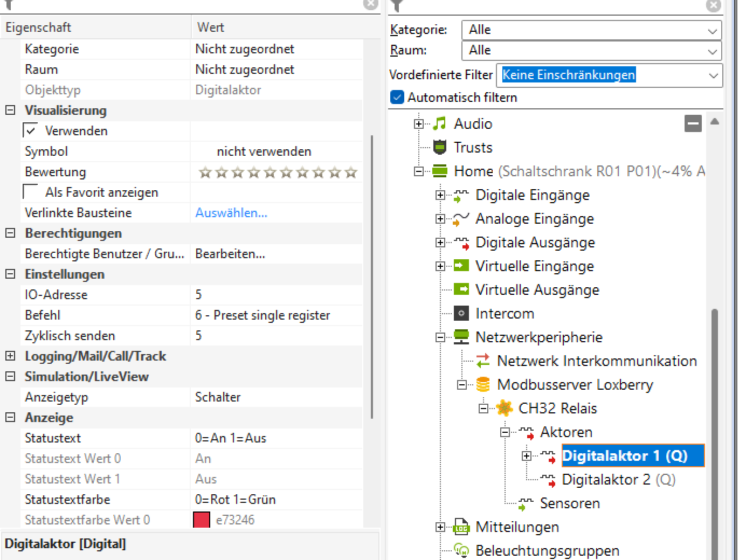The width and height of the screenshot is (739, 560).
Task: Click the Trusts shield icon
Action: (440, 147)
